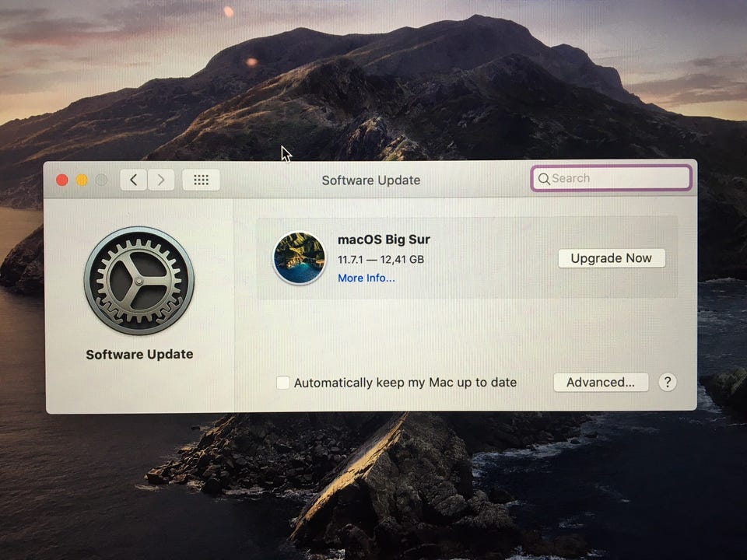
Task: Open the More Info... link
Action: coord(366,278)
